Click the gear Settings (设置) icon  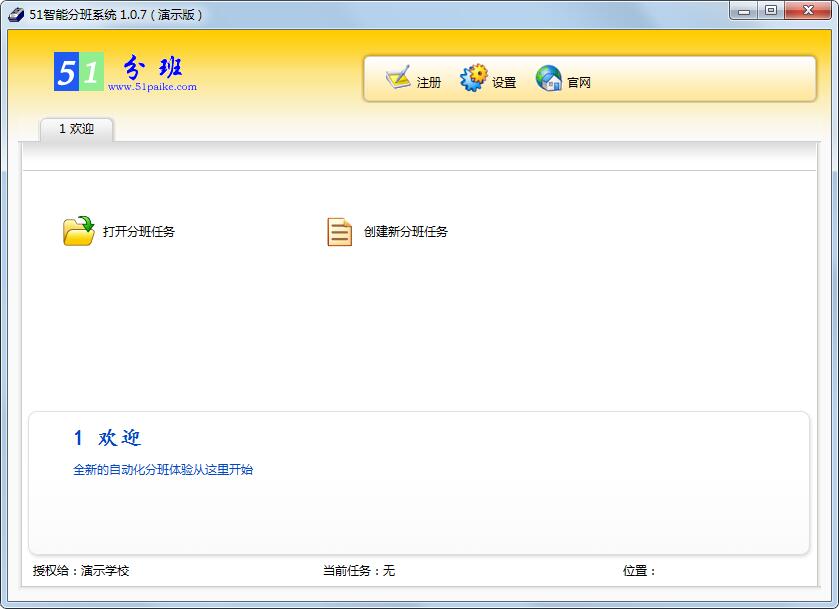tap(473, 78)
